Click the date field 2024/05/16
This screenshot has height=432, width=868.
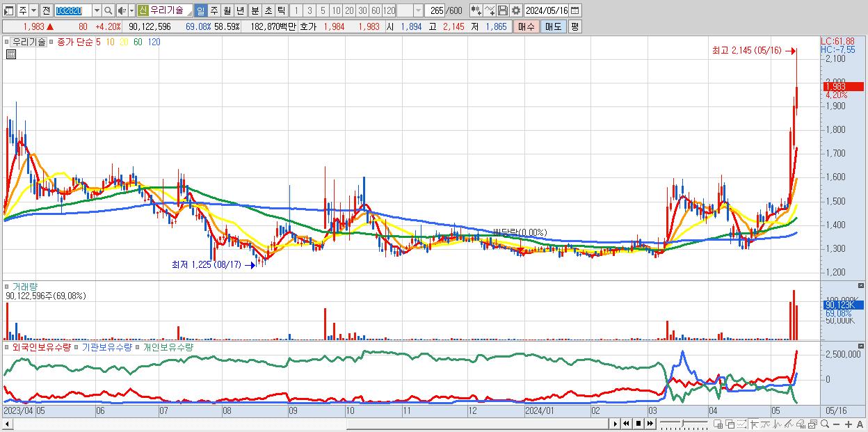tap(547, 10)
